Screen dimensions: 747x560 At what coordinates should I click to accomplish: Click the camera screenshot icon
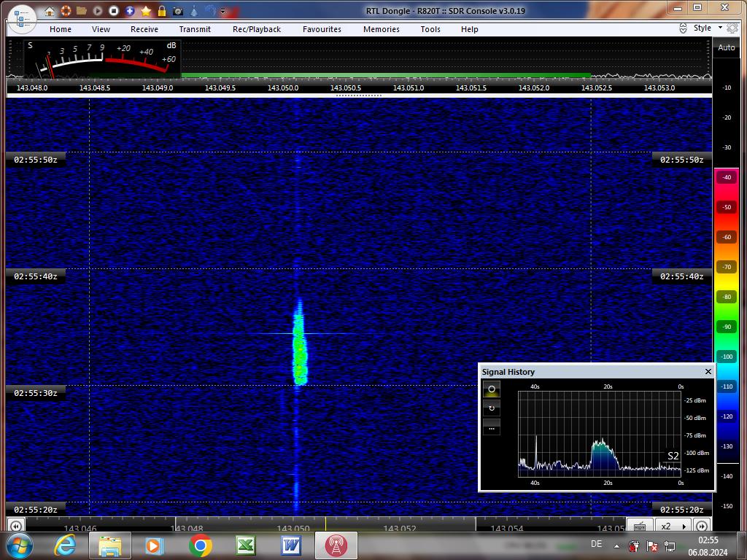pos(178,10)
